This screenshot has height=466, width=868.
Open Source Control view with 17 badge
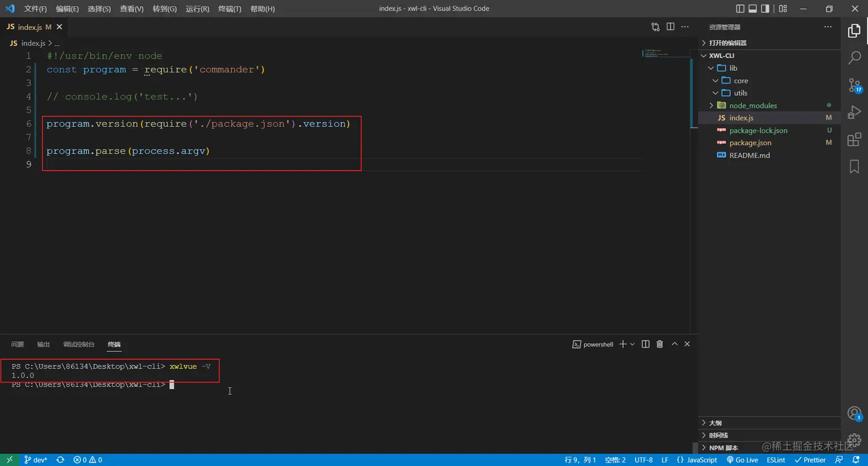coord(855,85)
